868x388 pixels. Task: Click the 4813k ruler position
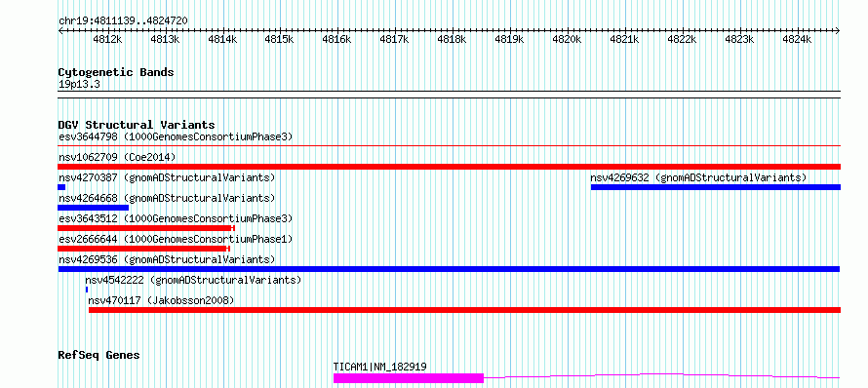coord(165,39)
